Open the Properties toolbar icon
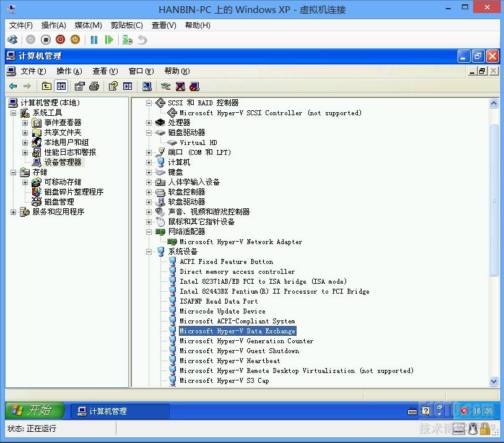The image size is (504, 443). 79,86
